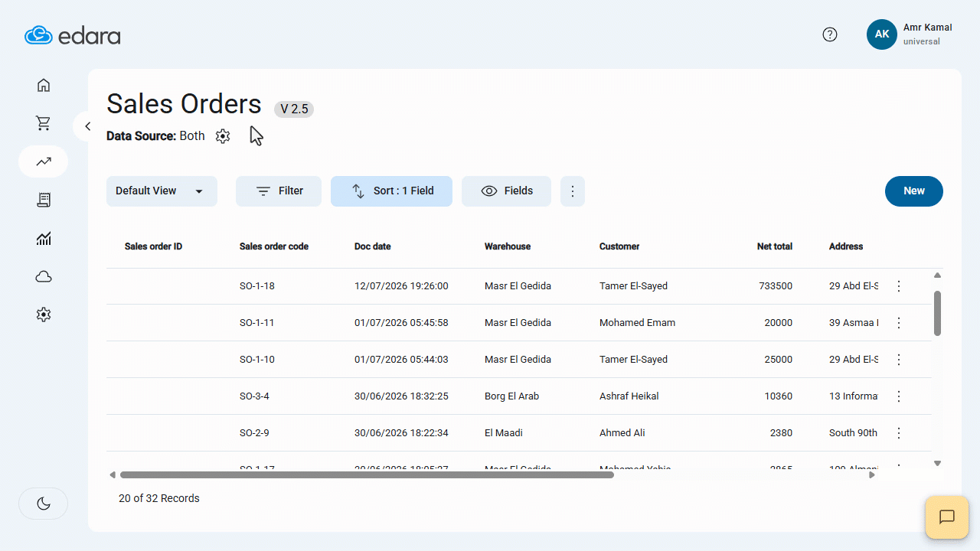Open the shopping cart sidebar icon
The width and height of the screenshot is (980, 551).
click(44, 123)
